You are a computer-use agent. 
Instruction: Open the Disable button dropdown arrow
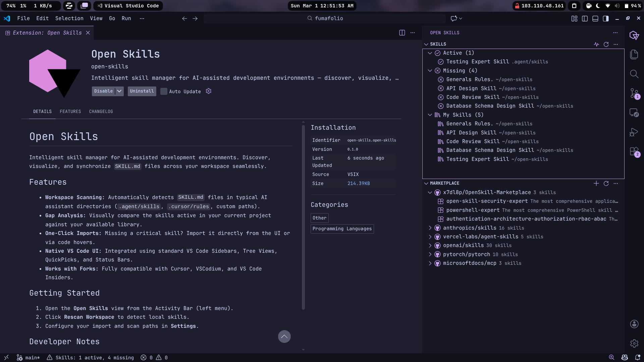point(119,91)
